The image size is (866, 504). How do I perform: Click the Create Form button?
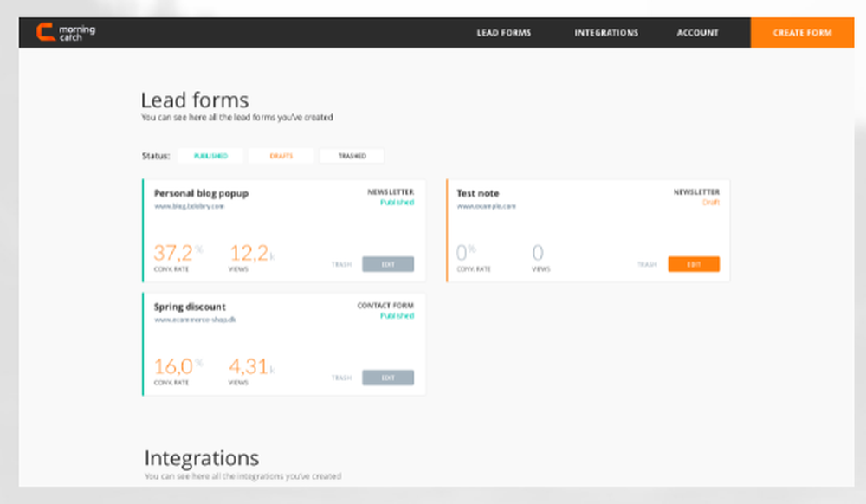(x=802, y=33)
